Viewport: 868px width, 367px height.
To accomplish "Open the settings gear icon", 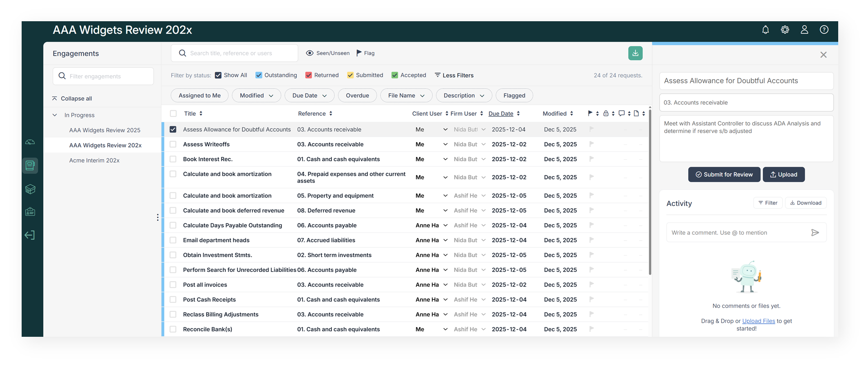I will (785, 30).
